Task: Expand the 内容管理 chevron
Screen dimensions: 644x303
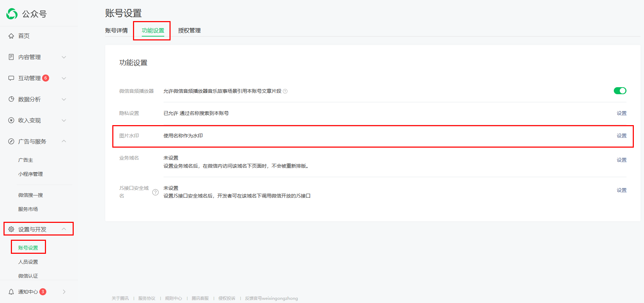Action: click(x=64, y=57)
